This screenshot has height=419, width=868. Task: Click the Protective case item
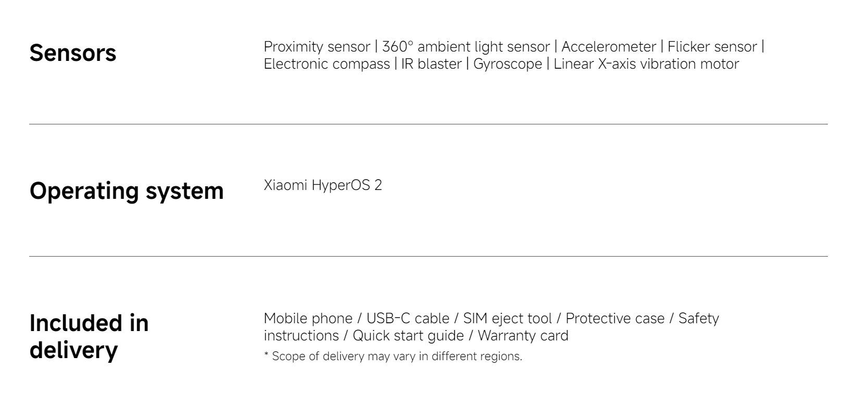tap(615, 319)
